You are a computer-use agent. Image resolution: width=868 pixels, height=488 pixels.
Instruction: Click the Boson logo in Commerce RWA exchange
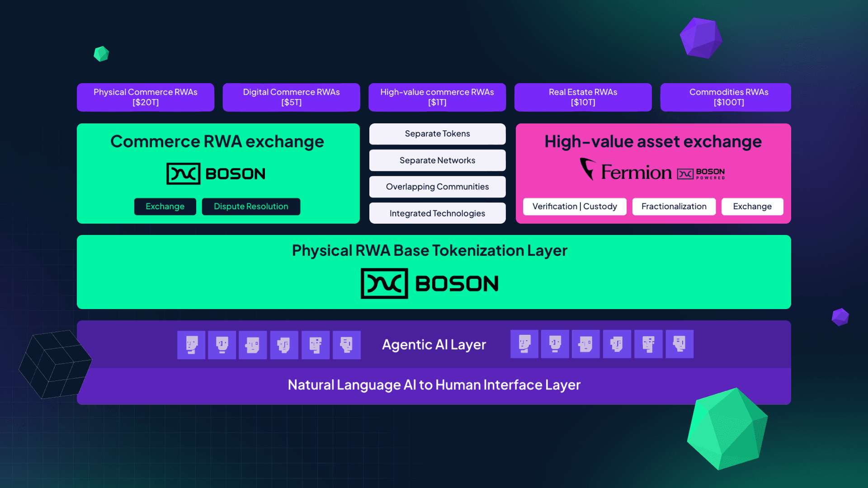(216, 174)
